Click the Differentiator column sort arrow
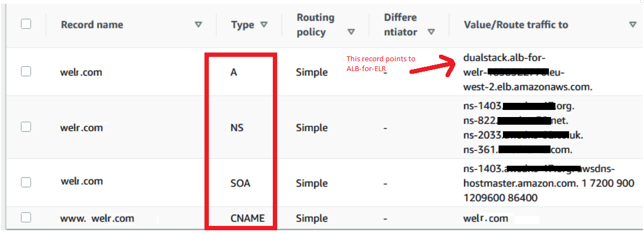This screenshot has width=644, height=233. click(x=431, y=32)
